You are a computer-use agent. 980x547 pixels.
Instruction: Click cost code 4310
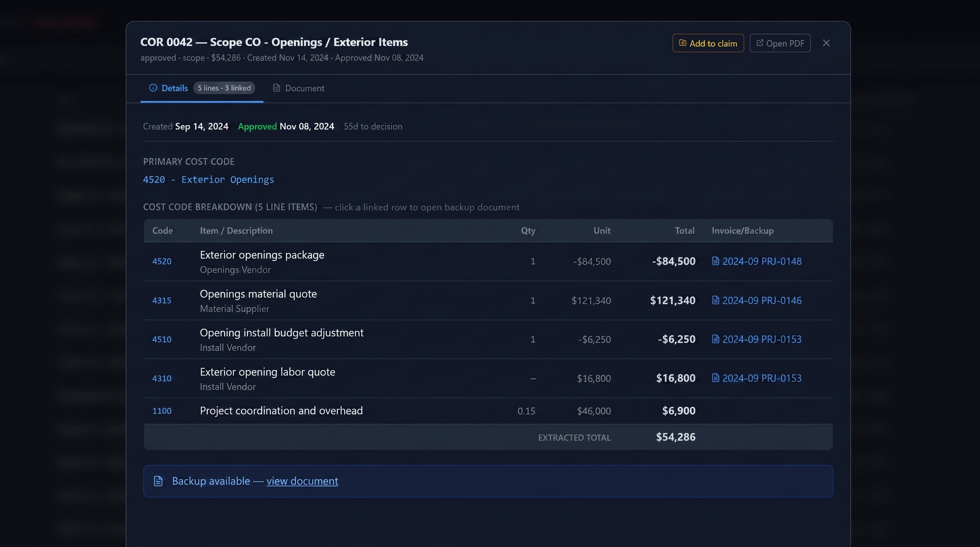[x=162, y=379]
